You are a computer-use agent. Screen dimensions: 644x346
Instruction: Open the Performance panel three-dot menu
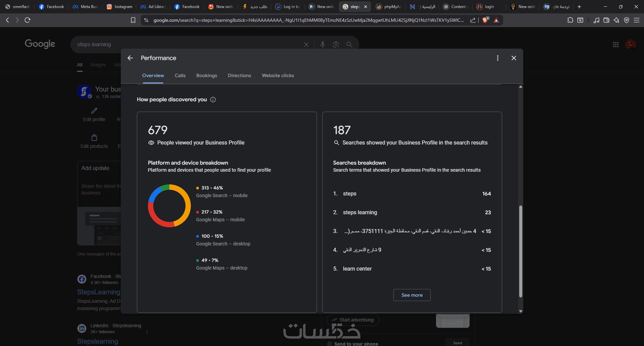tap(498, 58)
